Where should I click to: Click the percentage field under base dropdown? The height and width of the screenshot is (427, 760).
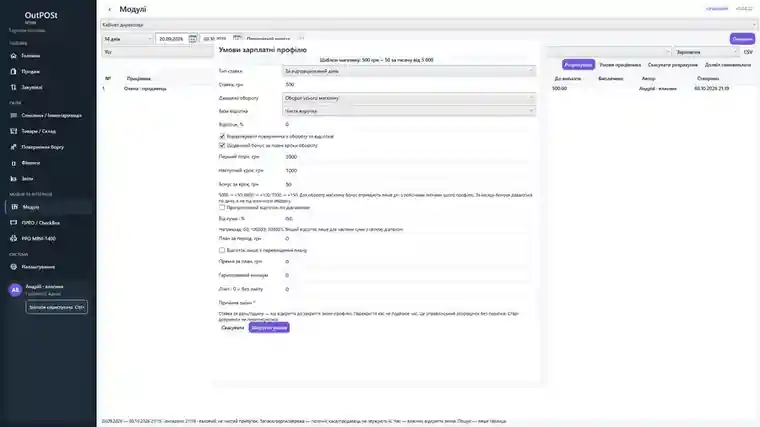point(409,125)
